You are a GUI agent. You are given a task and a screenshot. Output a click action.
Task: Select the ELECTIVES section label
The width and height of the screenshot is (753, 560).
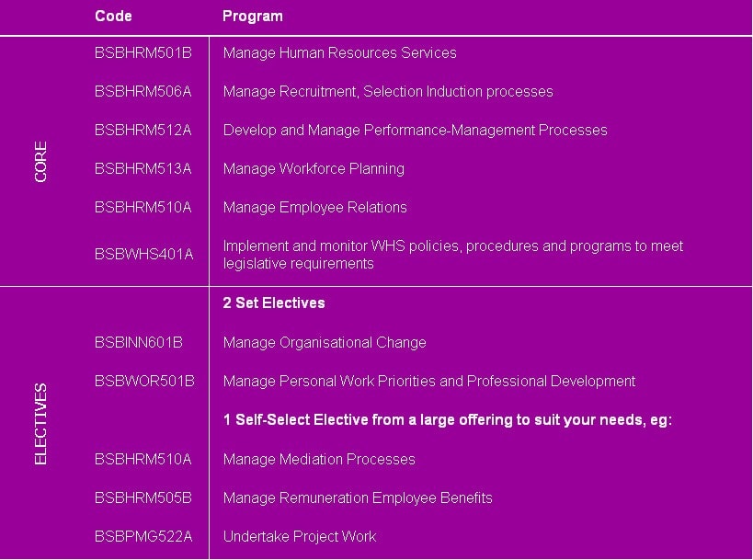tap(41, 424)
